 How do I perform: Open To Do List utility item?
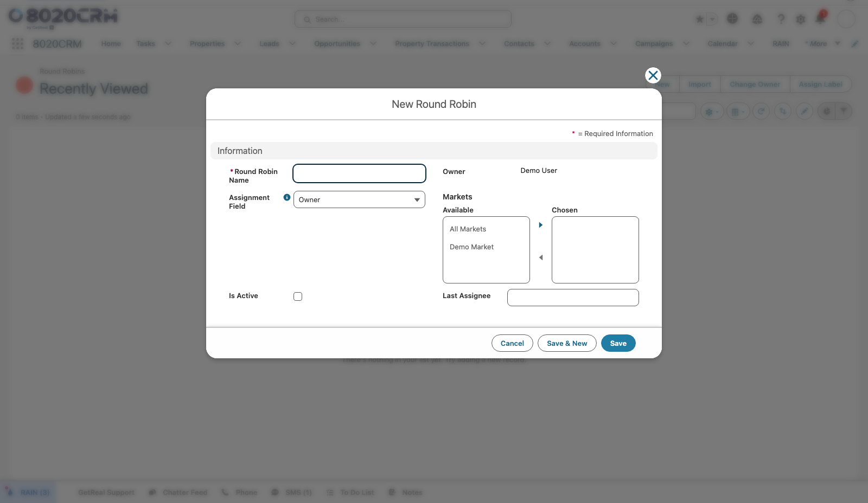tap(350, 492)
